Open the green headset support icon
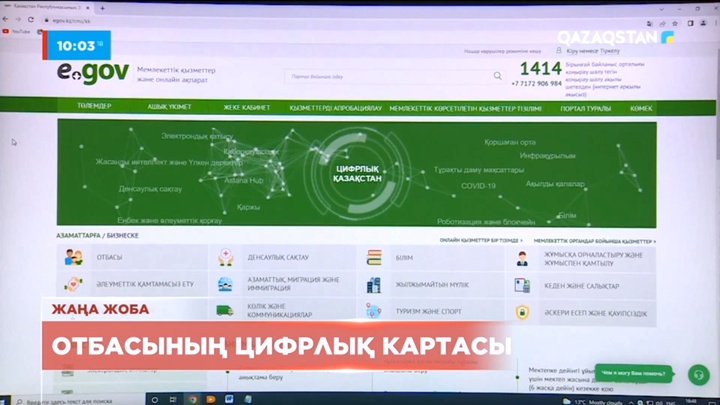Screen dimensions: 720x405 click(x=698, y=375)
